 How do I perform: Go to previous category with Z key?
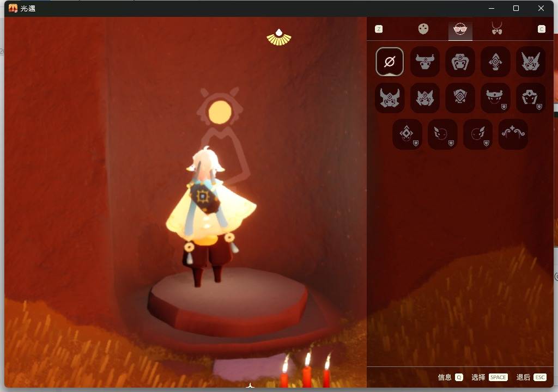pos(379,29)
